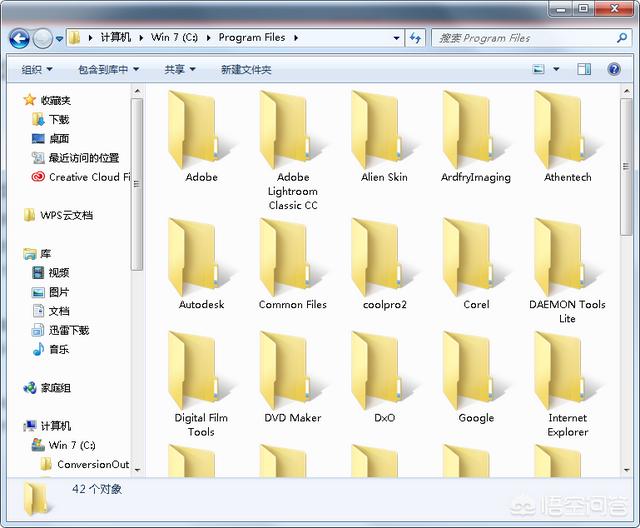Expand the address bar history dropdown
Screen dimensions: 640x528
tap(396, 38)
